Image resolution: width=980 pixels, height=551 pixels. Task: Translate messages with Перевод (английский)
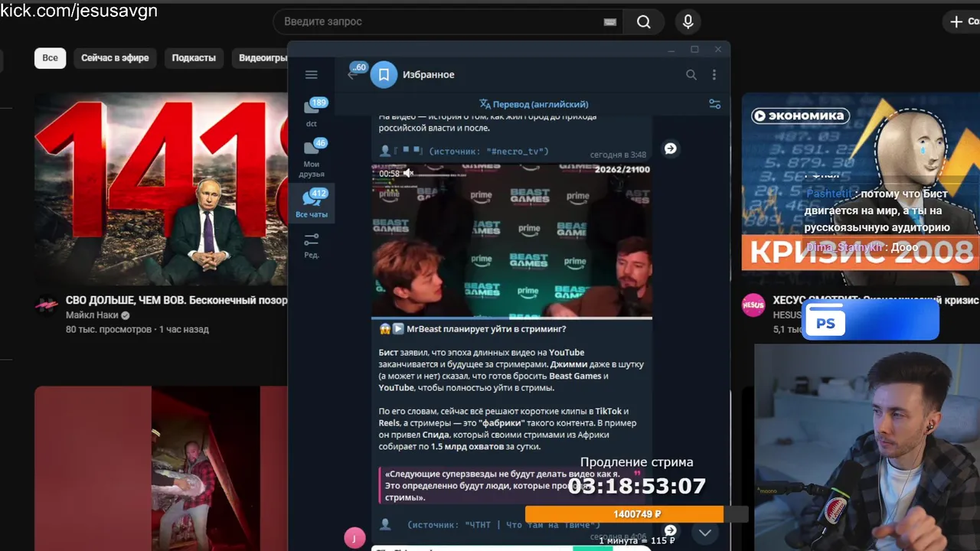click(534, 104)
